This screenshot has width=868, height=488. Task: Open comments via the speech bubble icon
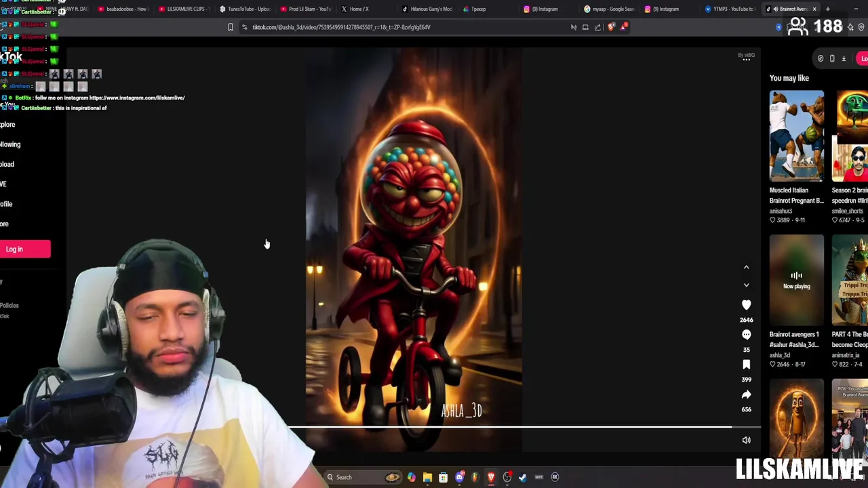pos(746,335)
